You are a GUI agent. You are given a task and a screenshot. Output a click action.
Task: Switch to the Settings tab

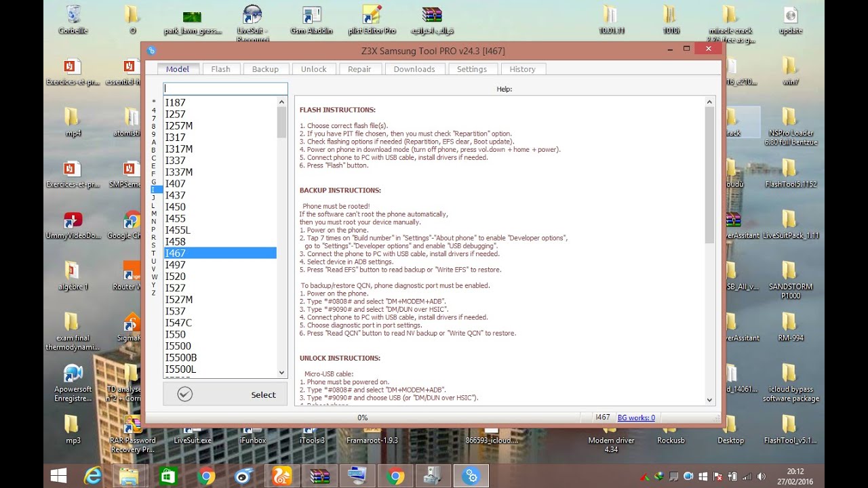(472, 69)
